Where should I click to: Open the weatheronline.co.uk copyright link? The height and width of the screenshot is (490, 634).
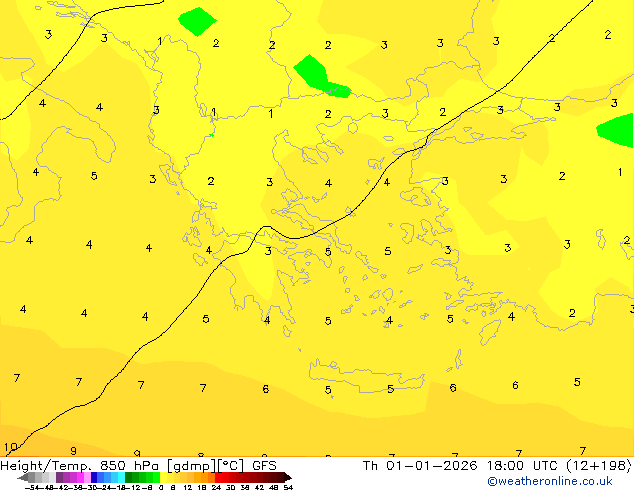click(x=550, y=481)
